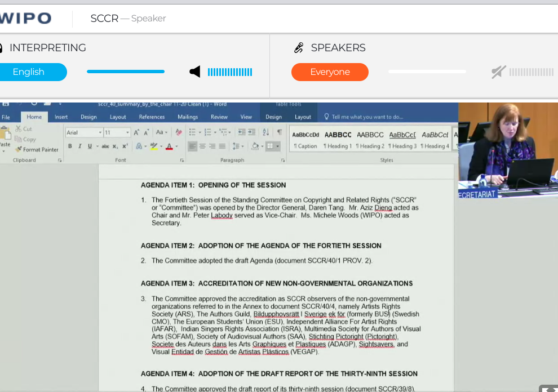Activate the Format Painter

point(37,150)
